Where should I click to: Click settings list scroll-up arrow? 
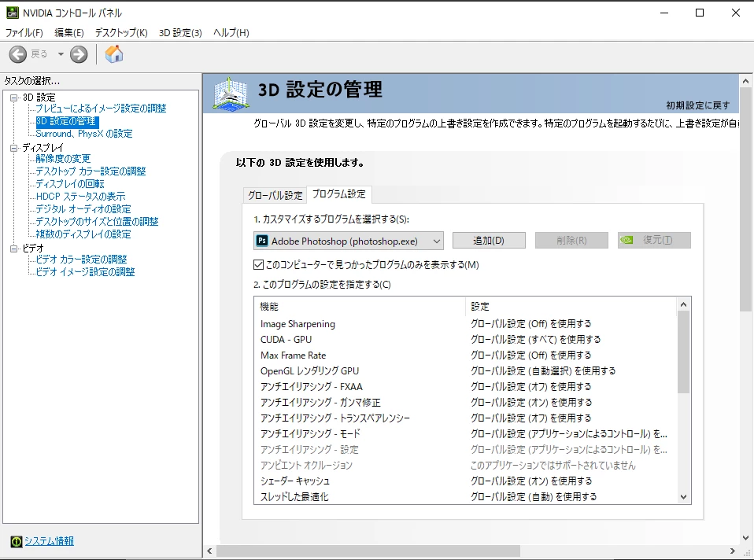tap(683, 304)
